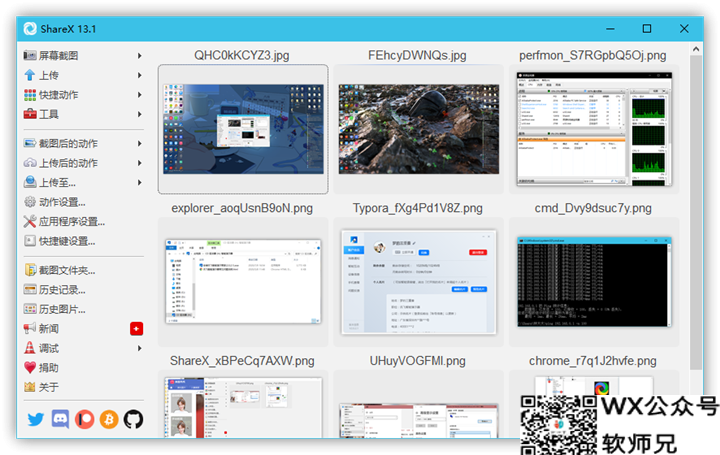Click the red news notification badge
720x455 pixels.
pos(136,329)
